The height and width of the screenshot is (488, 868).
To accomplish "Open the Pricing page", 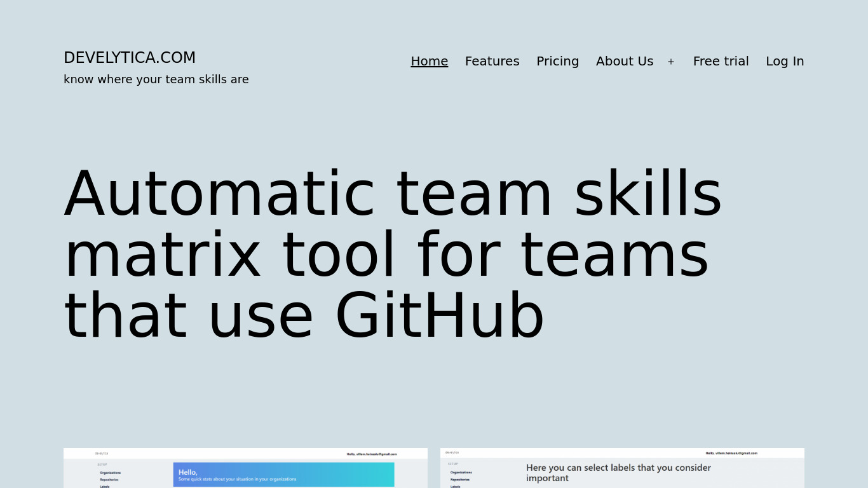I will pyautogui.click(x=558, y=61).
